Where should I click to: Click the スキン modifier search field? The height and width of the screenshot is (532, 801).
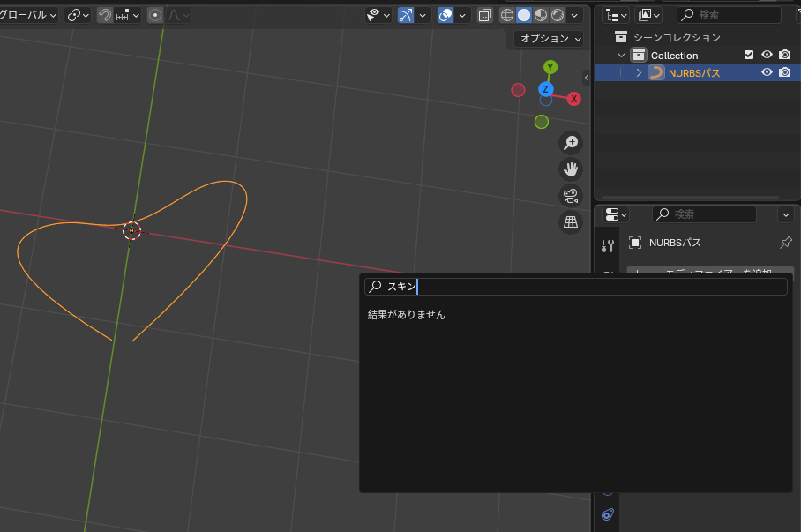point(582,287)
